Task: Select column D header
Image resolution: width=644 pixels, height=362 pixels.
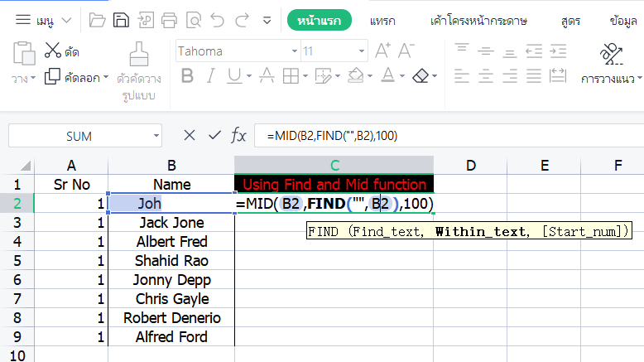Action: [x=470, y=165]
